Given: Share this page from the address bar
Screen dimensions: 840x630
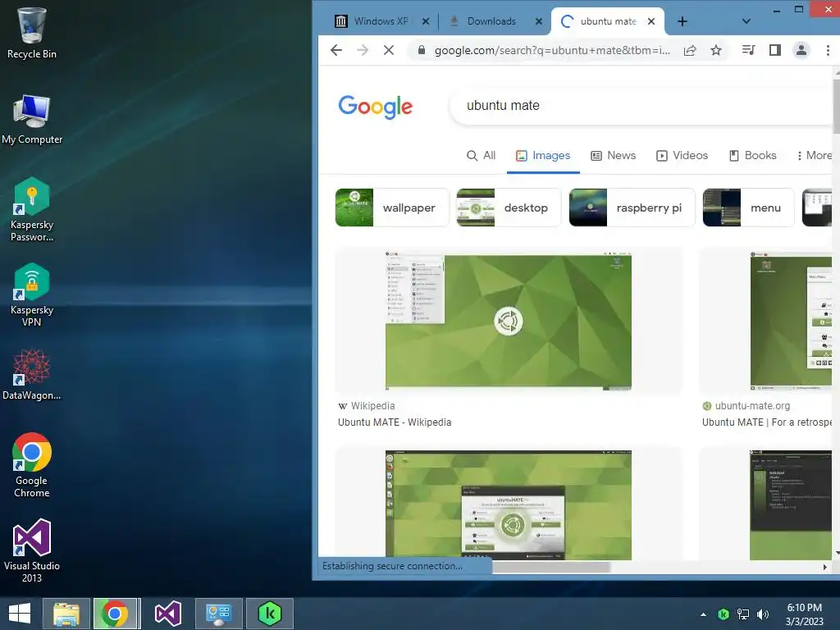Looking at the screenshot, I should pos(690,50).
